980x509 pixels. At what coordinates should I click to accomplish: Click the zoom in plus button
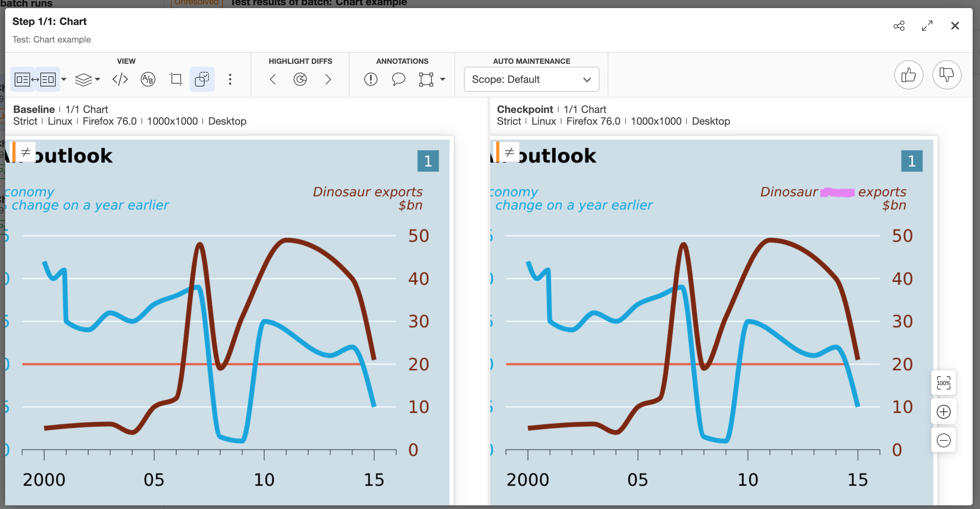(943, 411)
